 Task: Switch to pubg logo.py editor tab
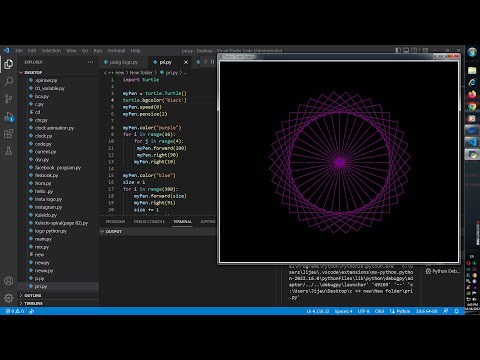coord(123,62)
